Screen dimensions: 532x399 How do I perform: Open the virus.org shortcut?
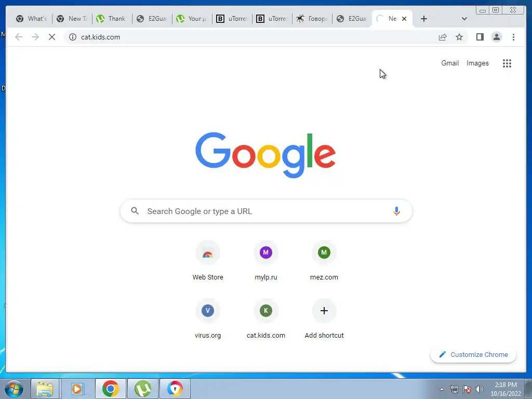(208, 320)
